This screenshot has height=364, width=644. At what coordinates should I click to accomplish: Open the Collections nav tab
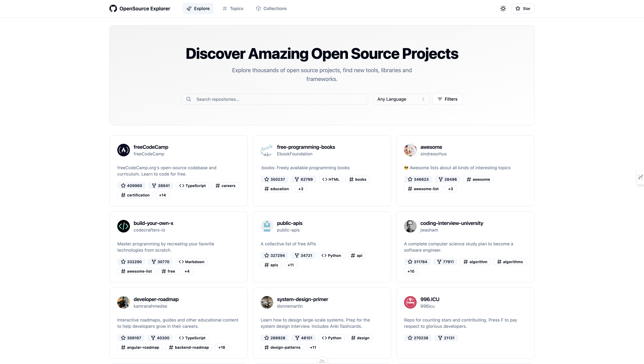point(271,8)
